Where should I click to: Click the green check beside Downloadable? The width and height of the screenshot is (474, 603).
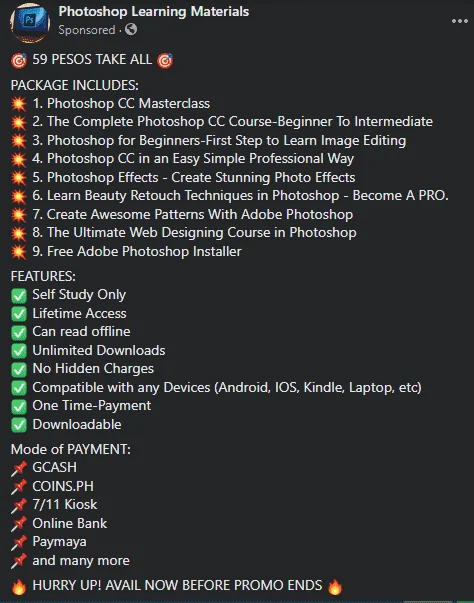(19, 425)
